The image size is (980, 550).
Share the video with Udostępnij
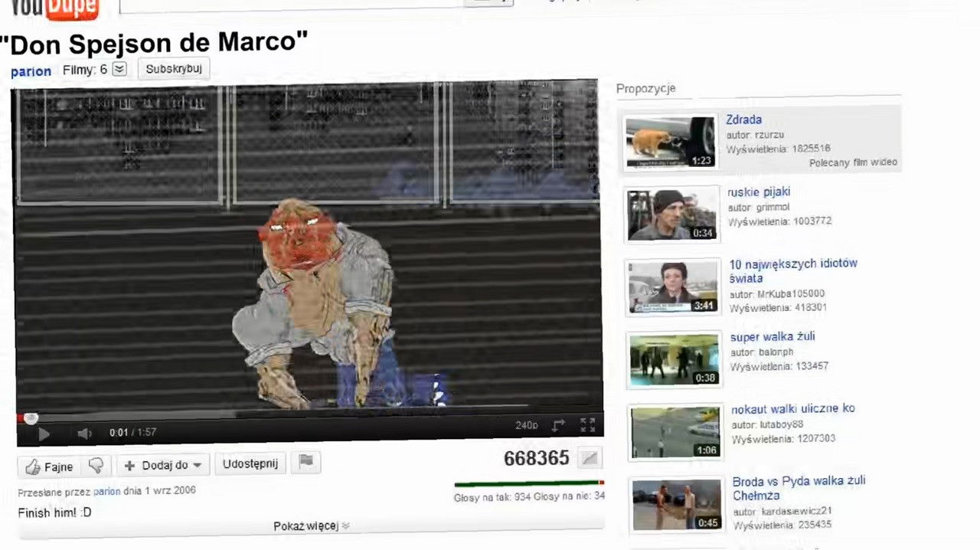coord(250,463)
